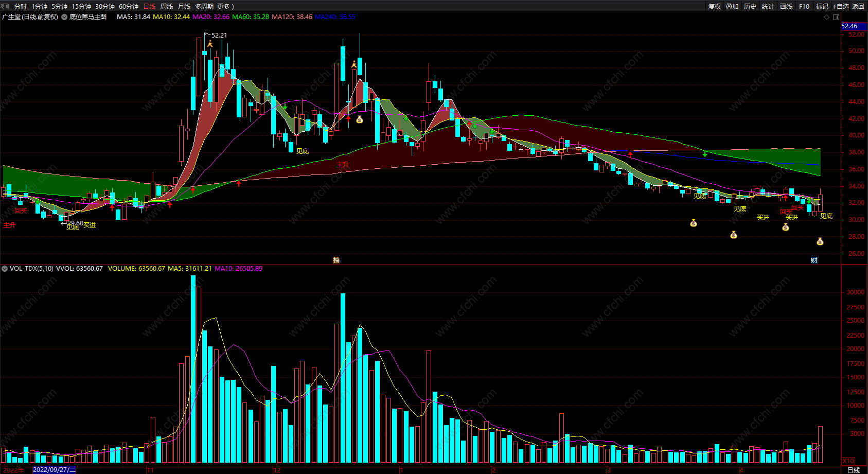The height and width of the screenshot is (474, 868).
Task: Open the 复权 adjustment menu
Action: [715, 7]
